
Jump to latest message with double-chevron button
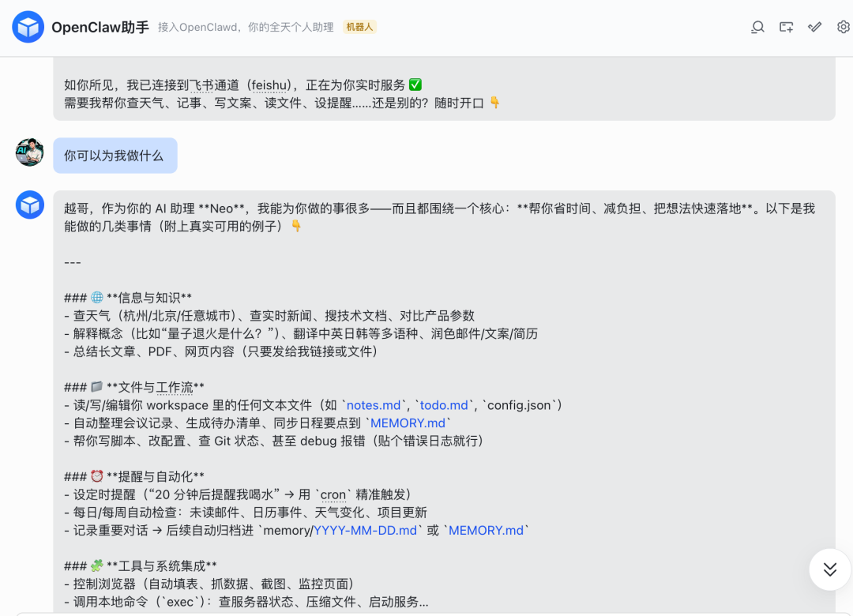click(829, 569)
